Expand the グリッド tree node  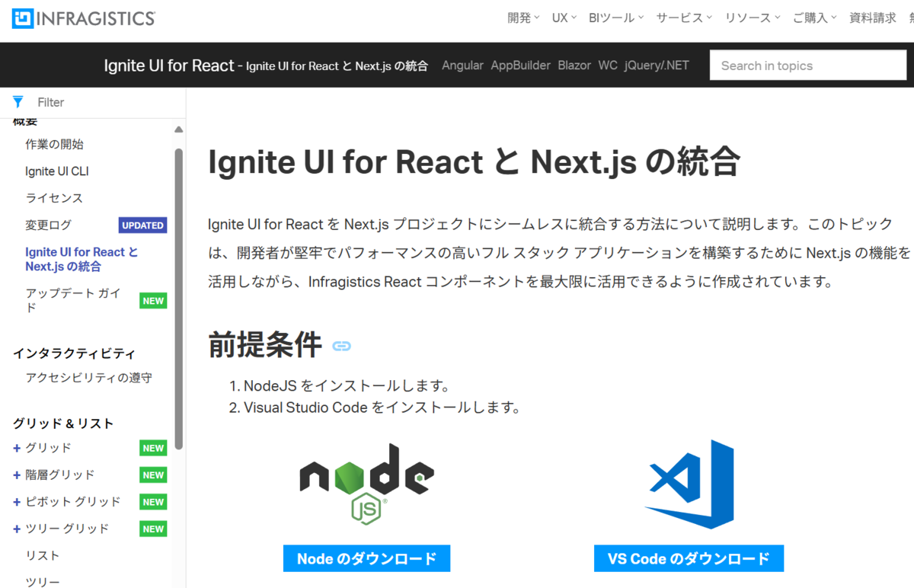[17, 448]
